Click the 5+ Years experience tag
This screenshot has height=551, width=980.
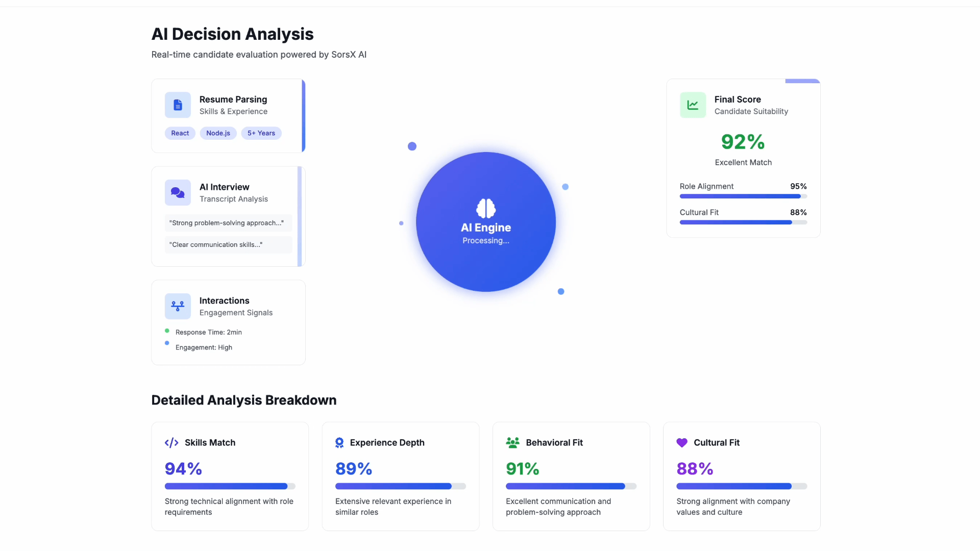[261, 133]
